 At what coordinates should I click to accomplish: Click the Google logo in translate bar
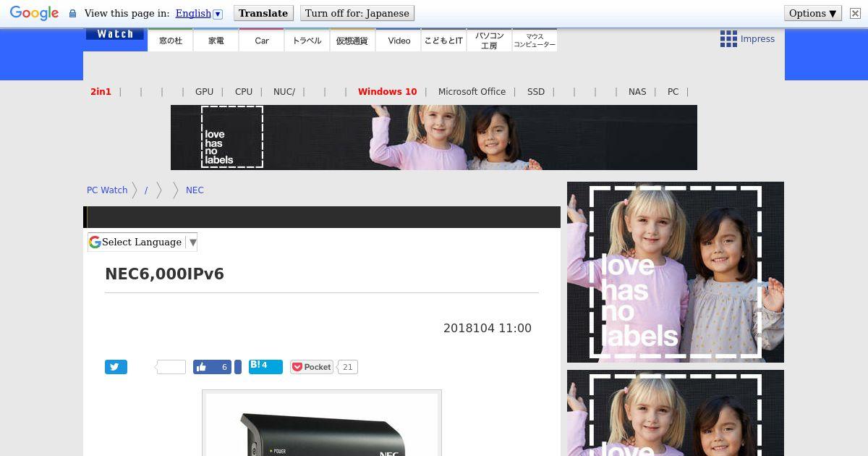(x=34, y=13)
